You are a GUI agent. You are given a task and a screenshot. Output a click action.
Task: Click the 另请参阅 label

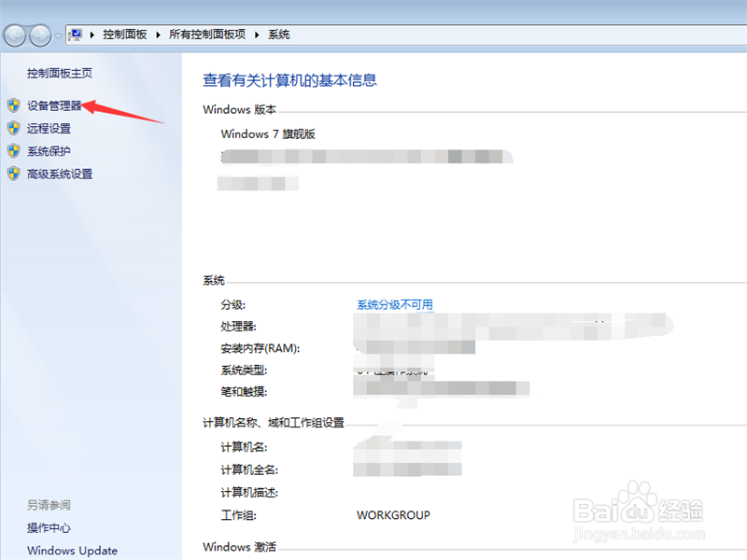(x=49, y=505)
